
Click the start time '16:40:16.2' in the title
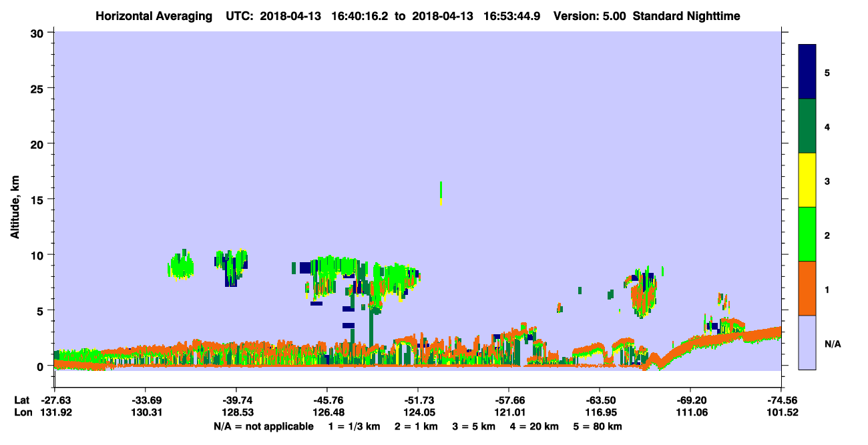pyautogui.click(x=361, y=16)
